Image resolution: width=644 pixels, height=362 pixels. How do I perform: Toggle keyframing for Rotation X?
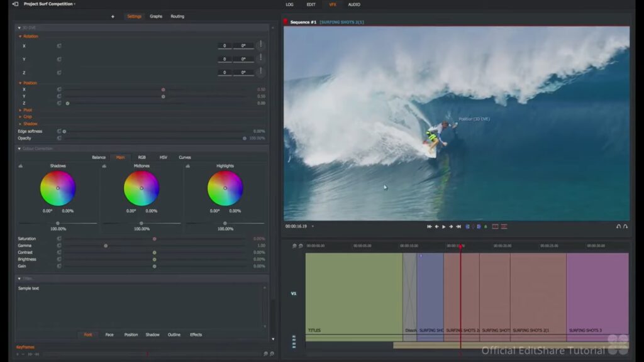pos(58,46)
